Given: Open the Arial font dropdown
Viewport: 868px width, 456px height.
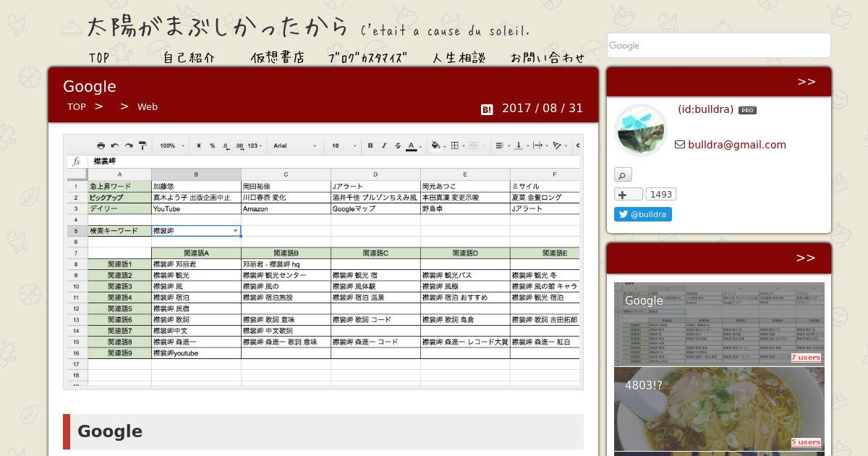Looking at the screenshot, I should (294, 145).
